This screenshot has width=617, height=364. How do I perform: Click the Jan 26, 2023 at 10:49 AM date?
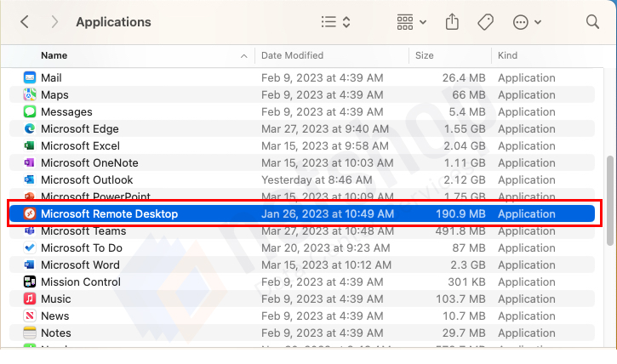328,213
